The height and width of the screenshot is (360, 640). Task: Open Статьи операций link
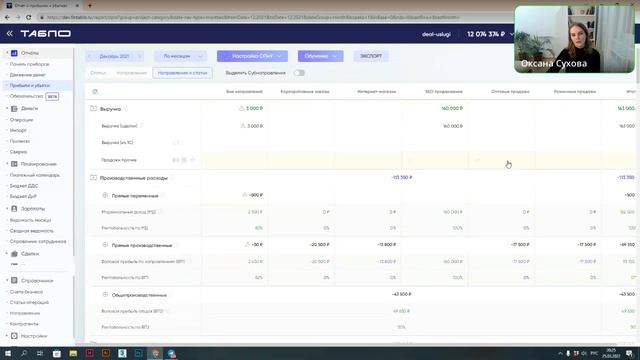[x=29, y=302]
